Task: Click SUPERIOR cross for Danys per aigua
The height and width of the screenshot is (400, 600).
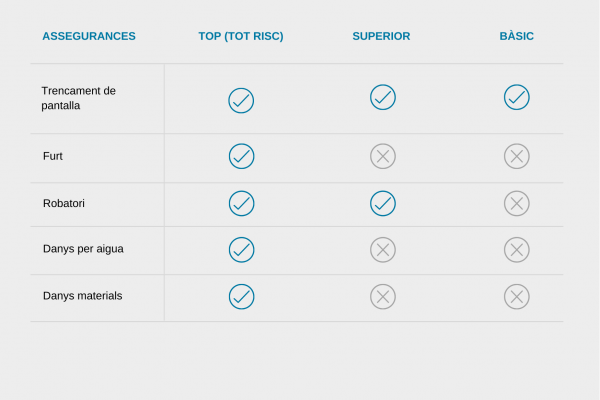Action: tap(383, 250)
